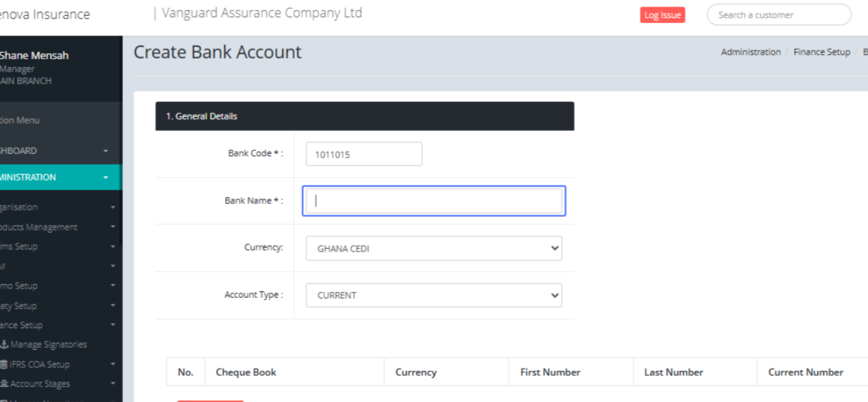Click the First Number column header

tap(550, 372)
